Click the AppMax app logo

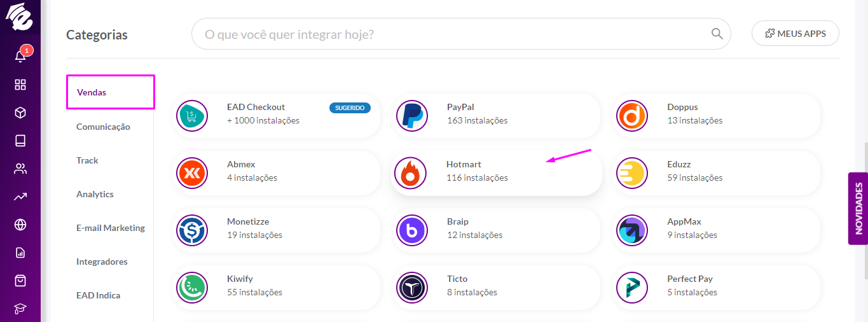(x=632, y=230)
